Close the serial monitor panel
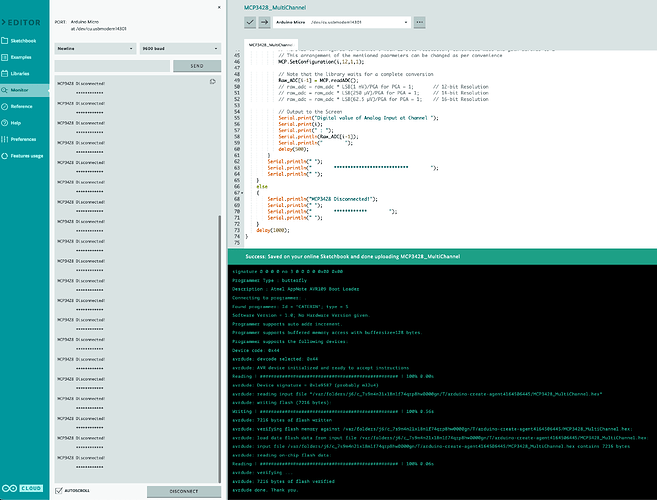The image size is (657, 500). (219, 7)
